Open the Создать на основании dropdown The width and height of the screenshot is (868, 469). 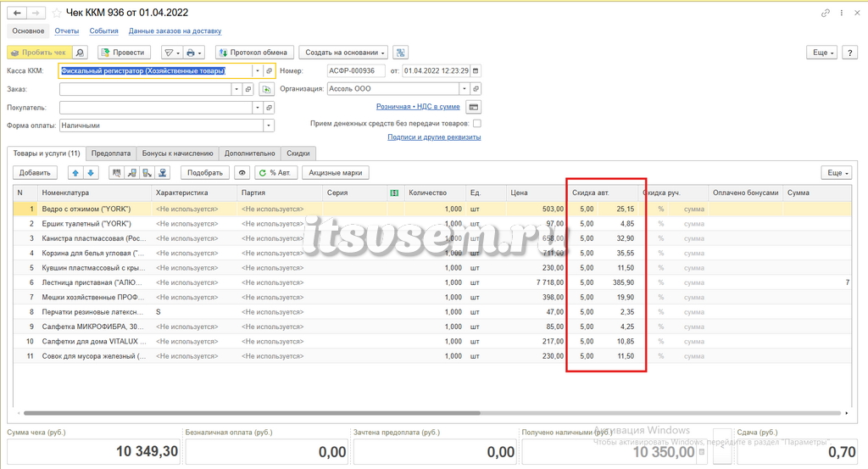[343, 53]
